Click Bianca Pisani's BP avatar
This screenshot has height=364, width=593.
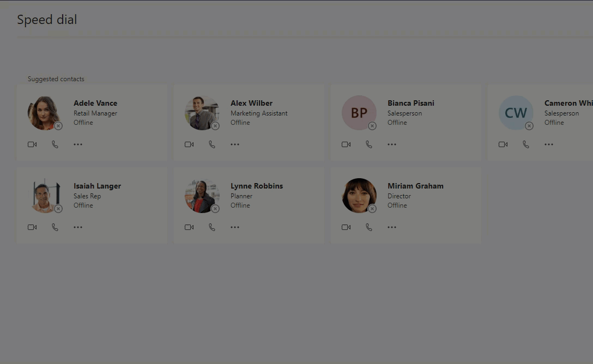click(359, 113)
